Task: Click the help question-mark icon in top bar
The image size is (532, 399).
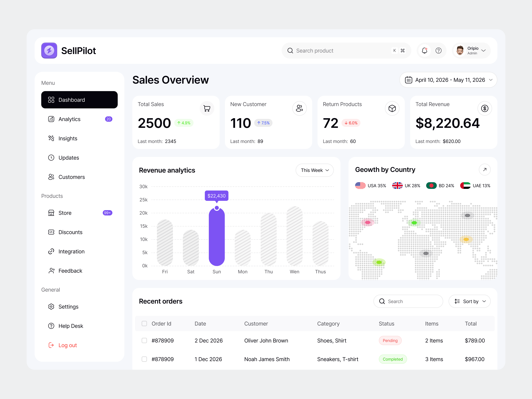Action: (439, 51)
